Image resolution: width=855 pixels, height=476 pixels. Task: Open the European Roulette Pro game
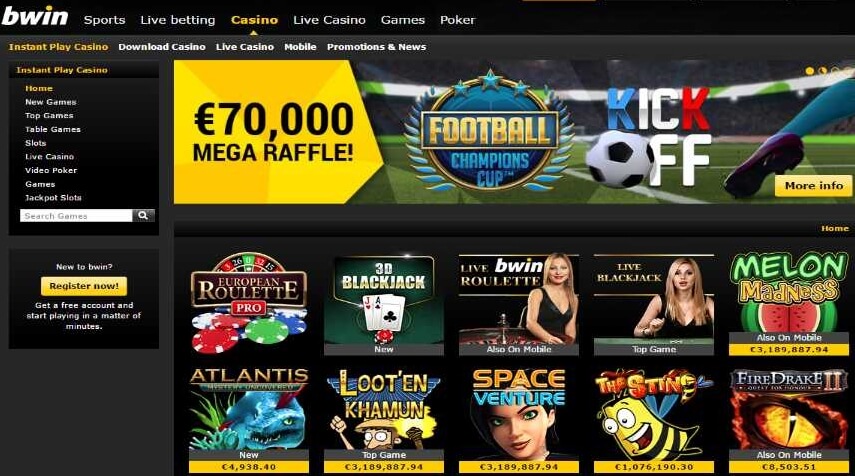click(x=249, y=303)
